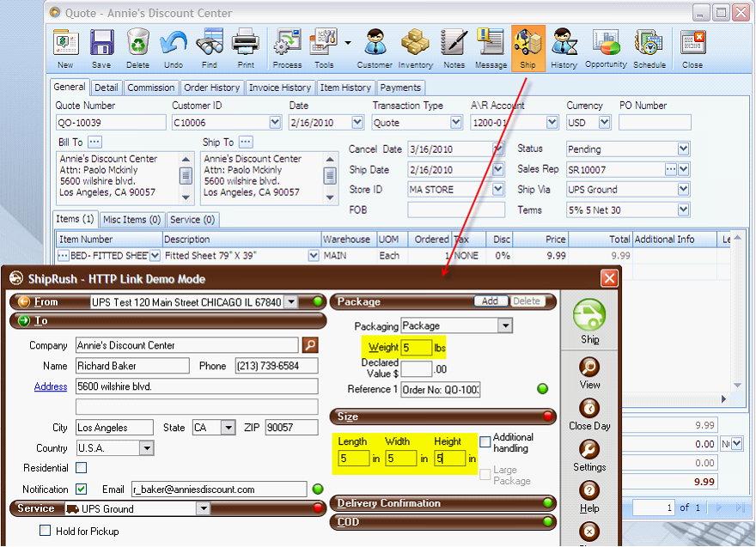
Task: Open the Service (0) tab
Action: pos(192,220)
